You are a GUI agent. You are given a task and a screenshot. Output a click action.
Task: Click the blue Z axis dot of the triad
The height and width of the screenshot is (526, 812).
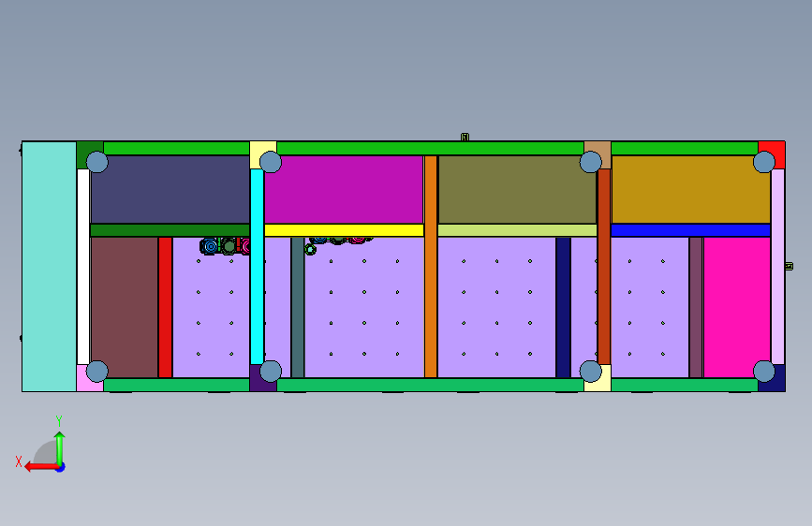(x=61, y=467)
